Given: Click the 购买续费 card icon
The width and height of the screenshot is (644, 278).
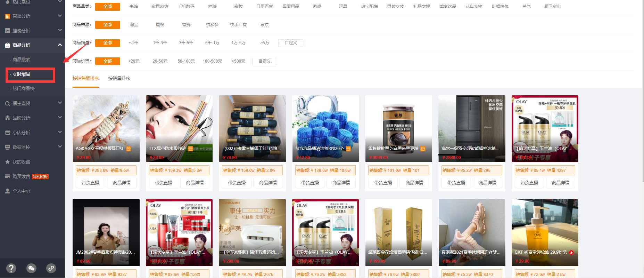Looking at the screenshot, I should [x=7, y=176].
